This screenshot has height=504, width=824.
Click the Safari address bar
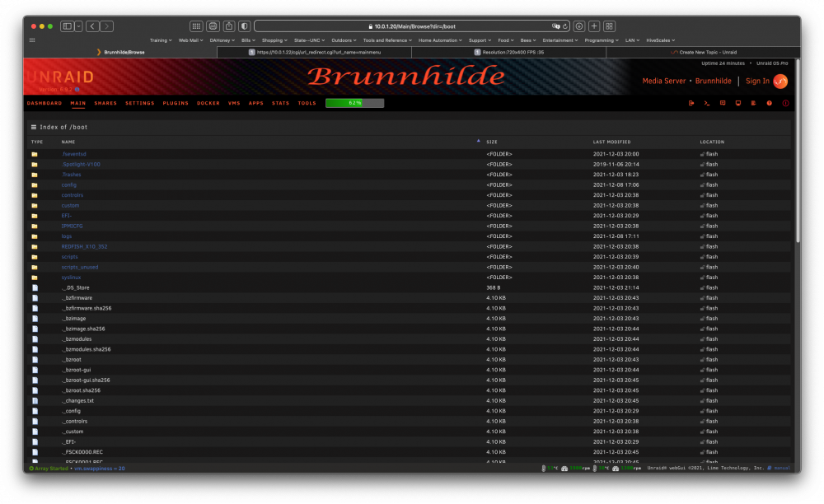coord(412,26)
